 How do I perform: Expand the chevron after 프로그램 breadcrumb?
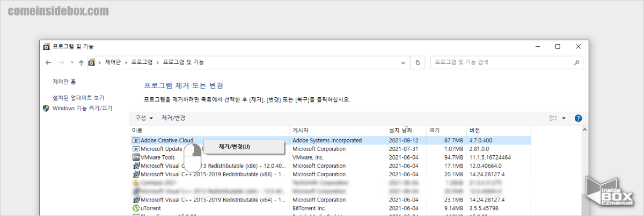[x=158, y=62]
